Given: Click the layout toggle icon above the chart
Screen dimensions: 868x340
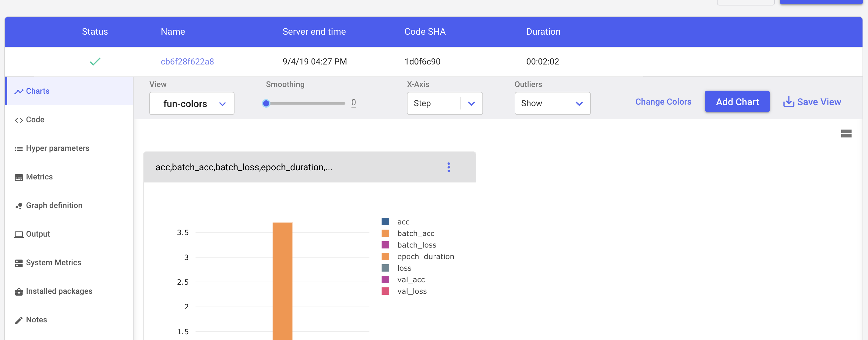Looking at the screenshot, I should [846, 134].
